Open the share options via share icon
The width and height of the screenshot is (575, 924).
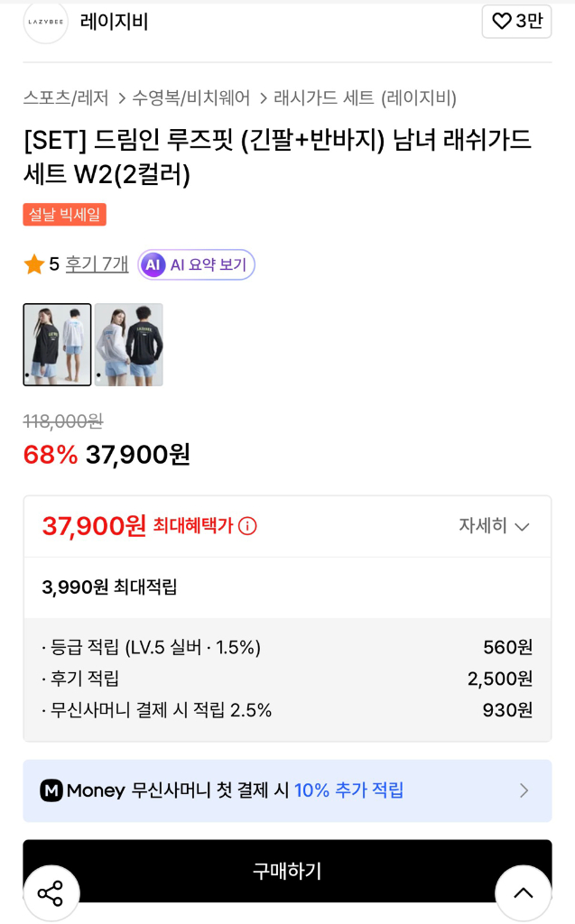pos(51,892)
